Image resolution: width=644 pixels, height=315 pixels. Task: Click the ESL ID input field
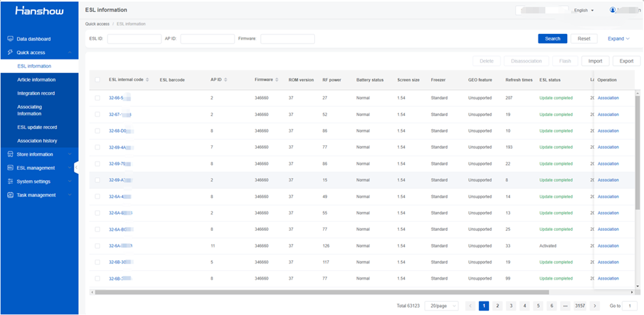click(134, 39)
